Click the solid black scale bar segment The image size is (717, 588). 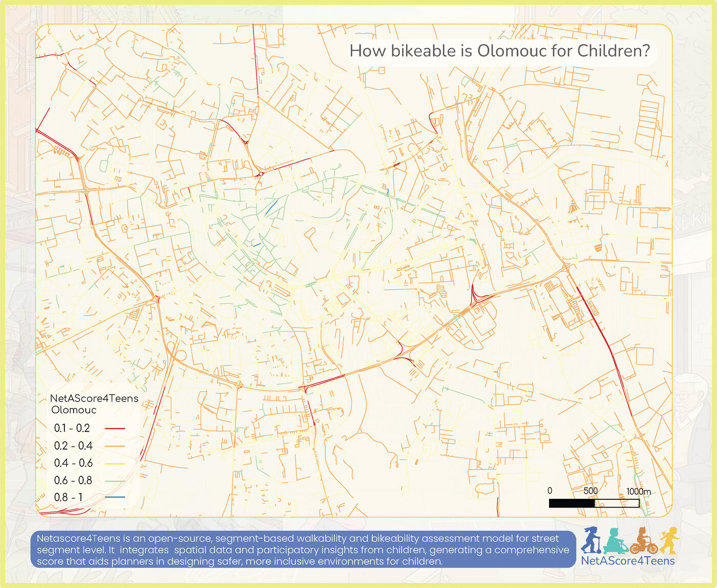pos(572,503)
